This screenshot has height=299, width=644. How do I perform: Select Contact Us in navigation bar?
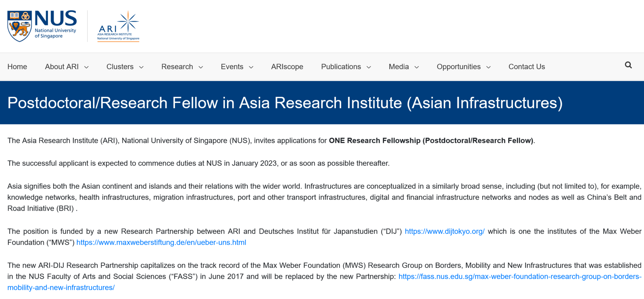pyautogui.click(x=527, y=67)
